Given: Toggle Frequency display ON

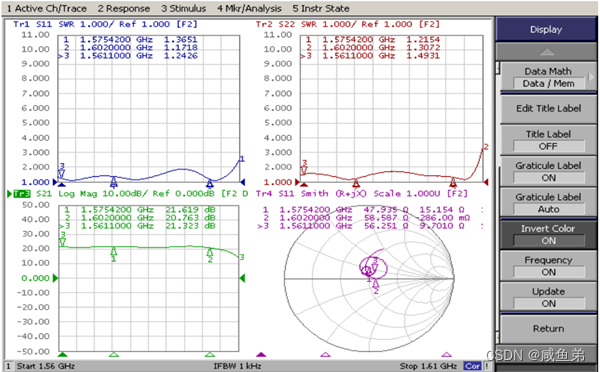Looking at the screenshot, I should (x=548, y=266).
